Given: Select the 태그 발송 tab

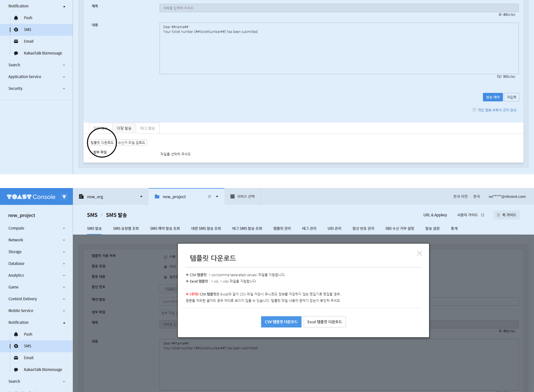Looking at the screenshot, I should tap(147, 128).
